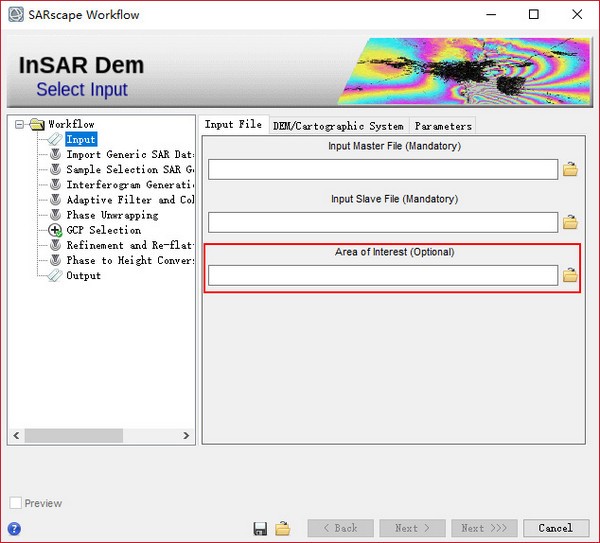Open the Parameters tab
Image resolution: width=600 pixels, height=543 pixels.
pyautogui.click(x=443, y=126)
